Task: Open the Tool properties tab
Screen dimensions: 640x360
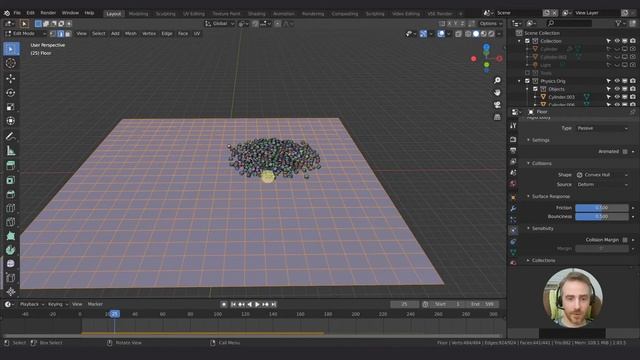Action: 513,126
